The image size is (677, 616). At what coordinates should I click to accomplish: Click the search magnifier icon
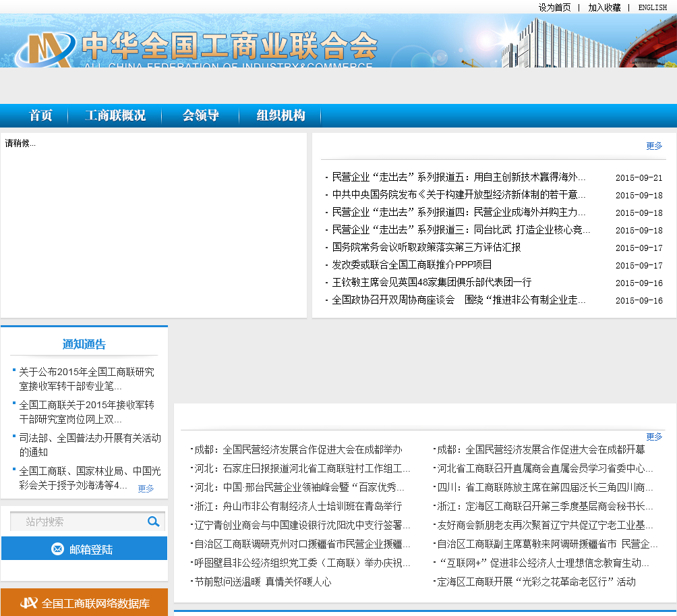[x=153, y=522]
